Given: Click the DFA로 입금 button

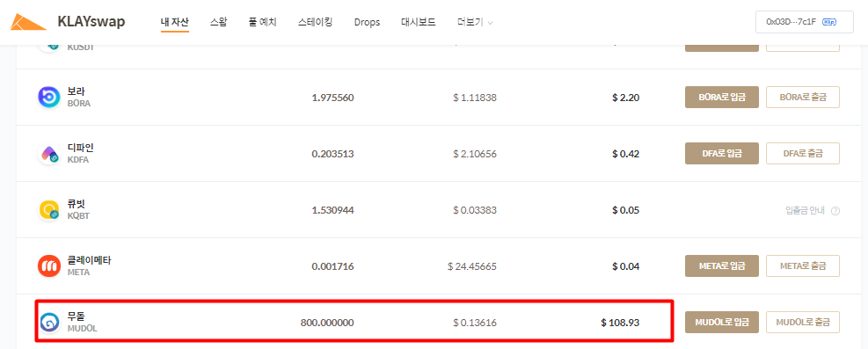Looking at the screenshot, I should tap(722, 154).
